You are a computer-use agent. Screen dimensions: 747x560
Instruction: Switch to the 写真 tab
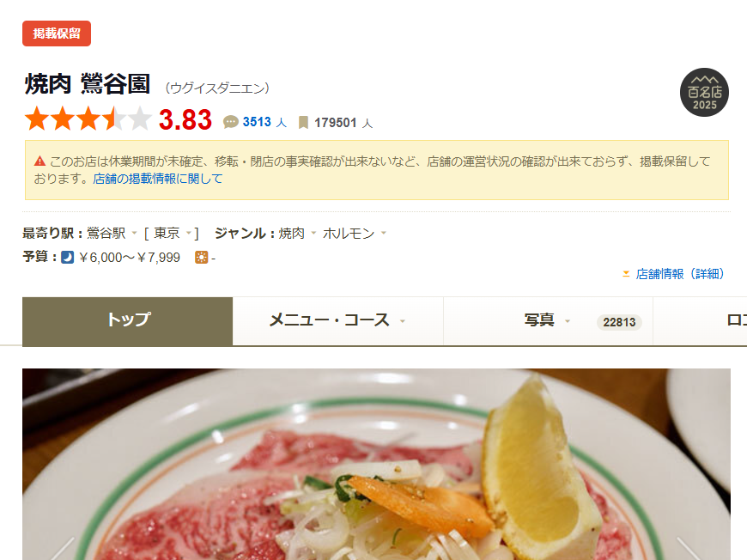click(x=548, y=320)
